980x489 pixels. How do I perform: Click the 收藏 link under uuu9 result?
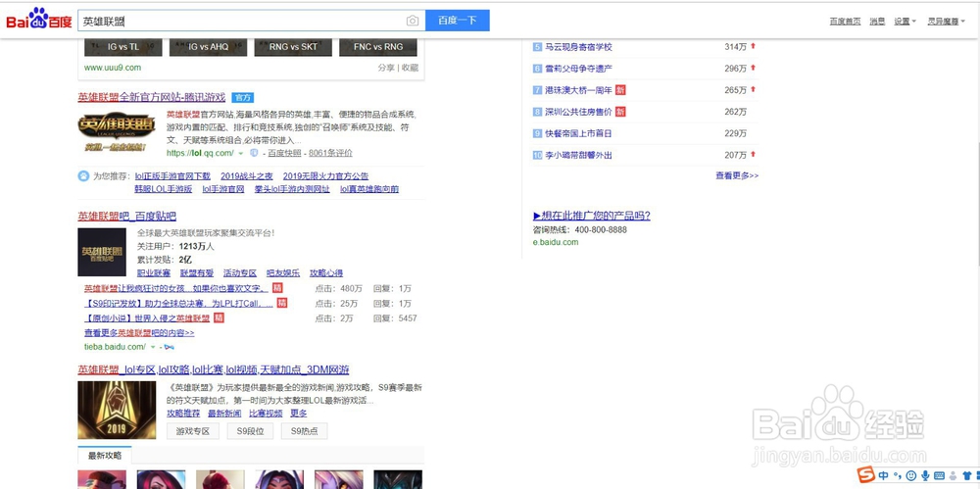[410, 68]
